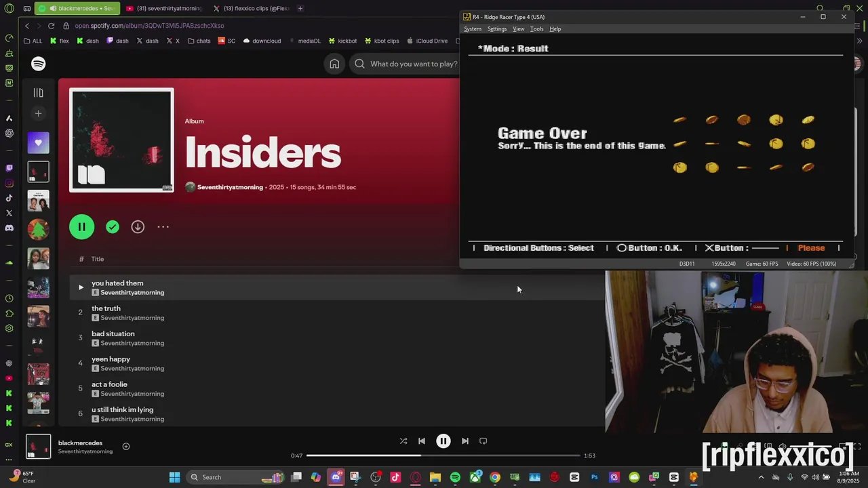Open TikTok icon in Opera sidebar
The width and height of the screenshot is (868, 488).
tap(9, 198)
